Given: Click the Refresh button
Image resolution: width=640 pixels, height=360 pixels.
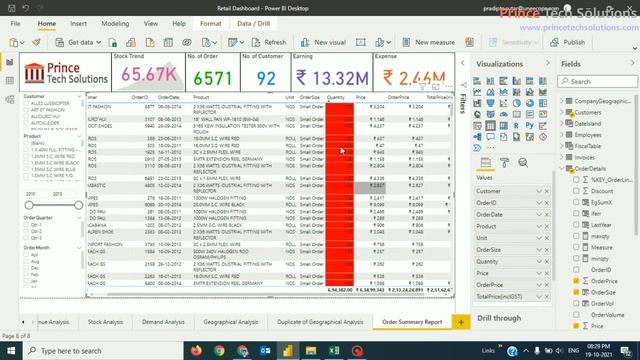Looking at the screenshot, I should (x=269, y=42).
